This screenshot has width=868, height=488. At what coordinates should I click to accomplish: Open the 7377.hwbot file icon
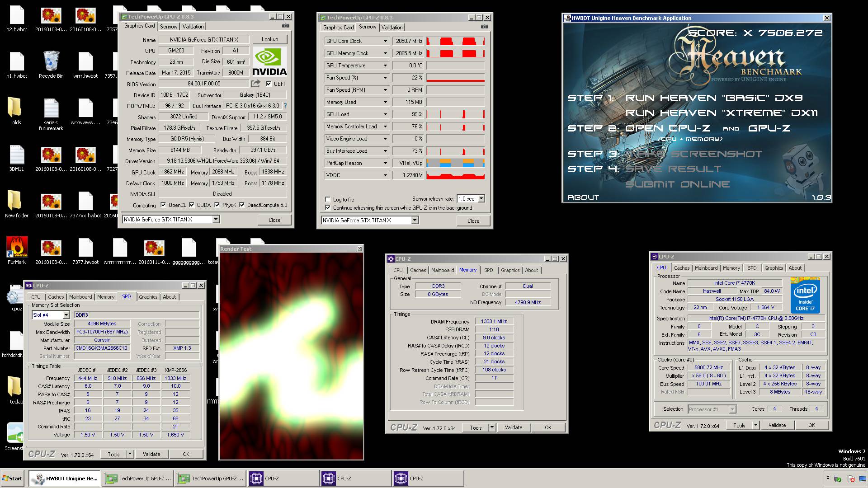85,251
